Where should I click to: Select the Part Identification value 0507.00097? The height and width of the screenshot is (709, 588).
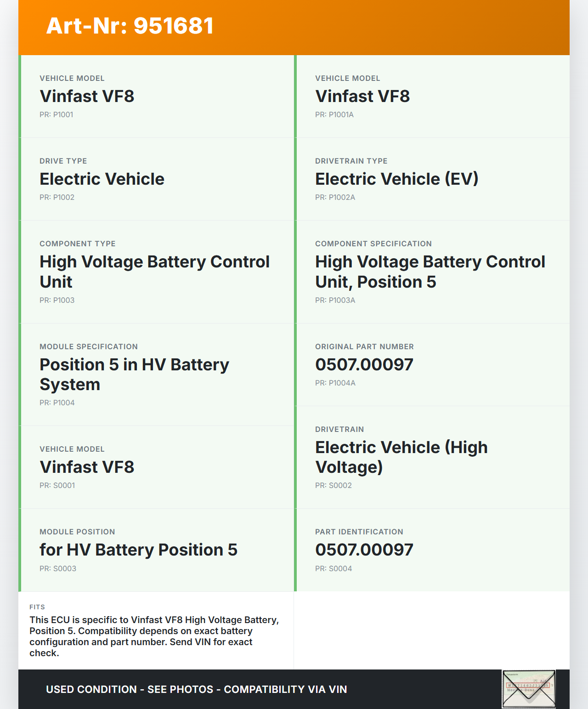[x=364, y=550]
